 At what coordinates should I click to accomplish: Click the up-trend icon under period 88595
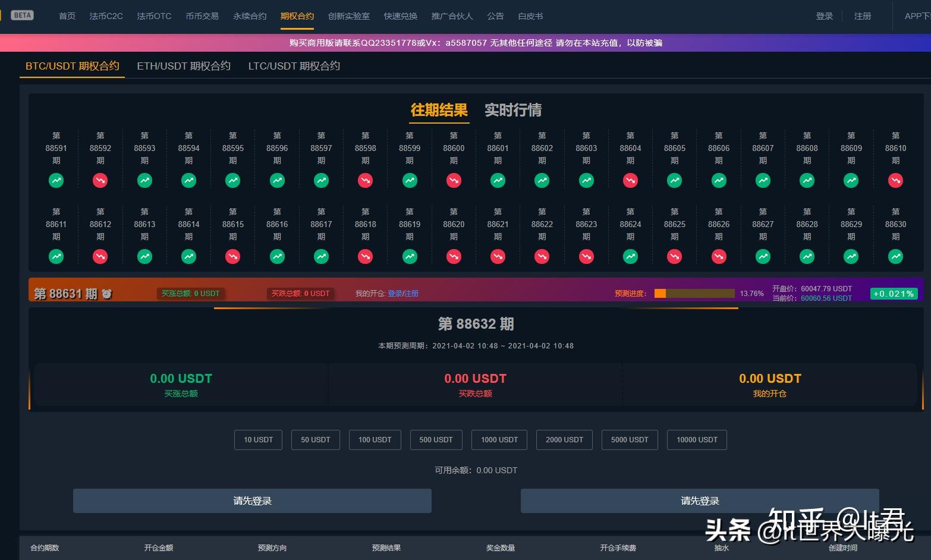point(233,180)
